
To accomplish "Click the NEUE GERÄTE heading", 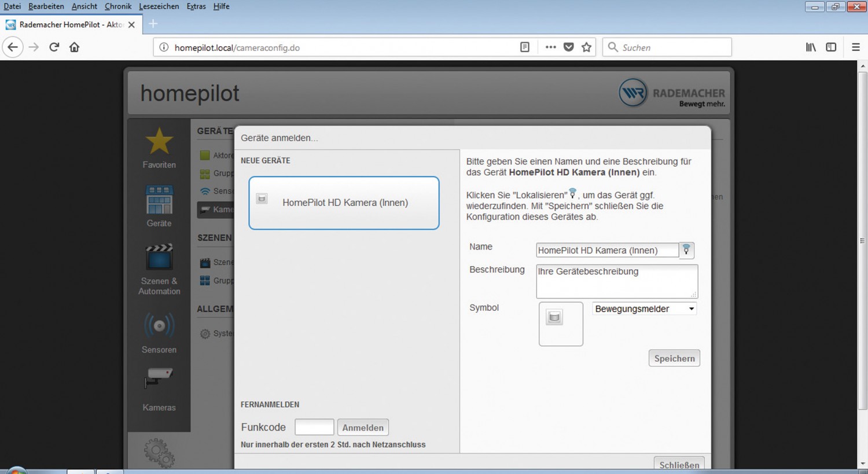I will 266,160.
